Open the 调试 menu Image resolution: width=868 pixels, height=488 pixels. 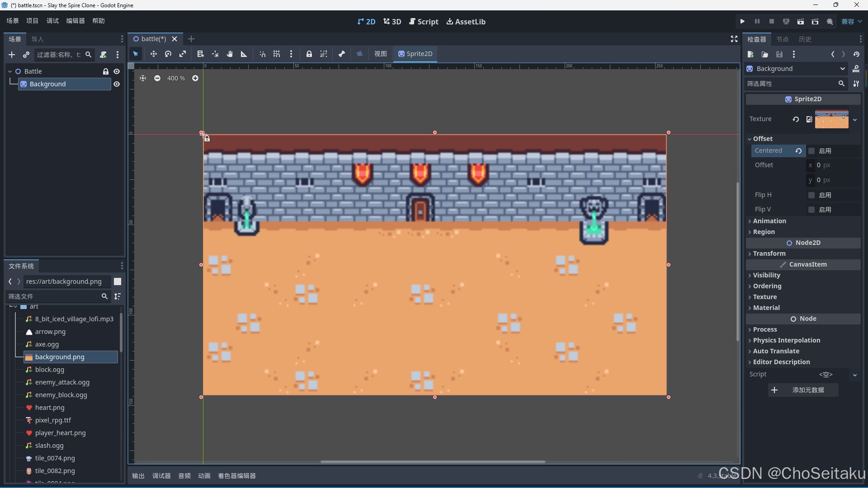click(52, 21)
